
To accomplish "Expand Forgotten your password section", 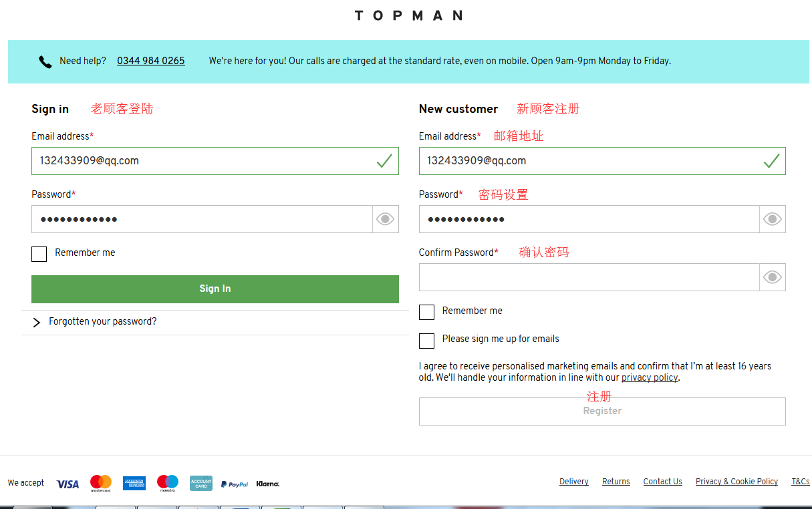I will tap(102, 322).
